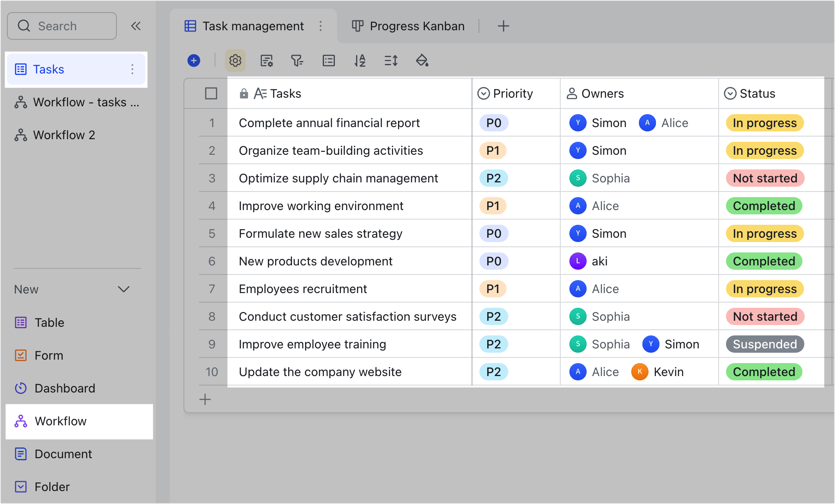Create a new Workflow from sidebar
This screenshot has height=504, width=835.
[x=61, y=421]
